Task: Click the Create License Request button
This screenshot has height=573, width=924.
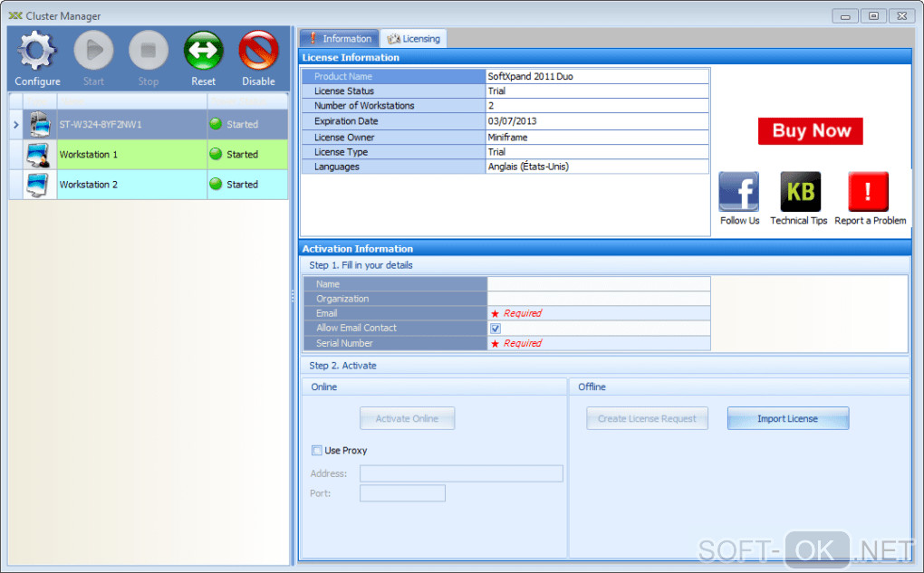Action: pos(647,419)
